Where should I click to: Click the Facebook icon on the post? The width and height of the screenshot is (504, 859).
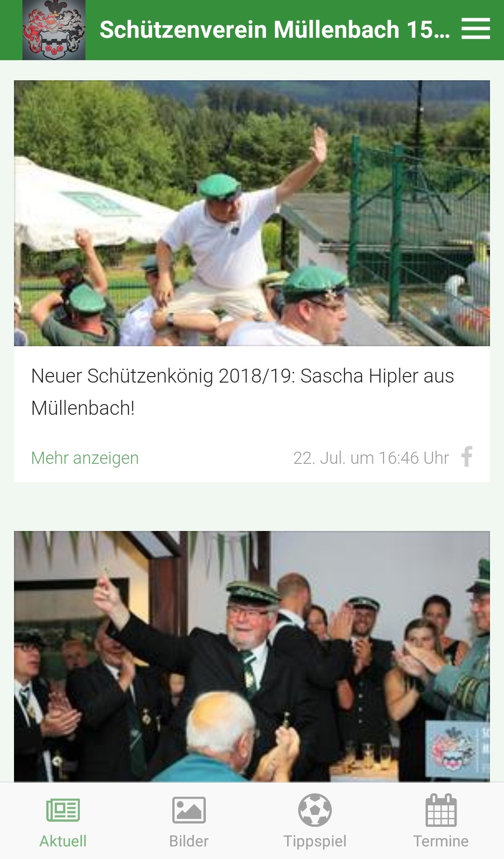[467, 457]
